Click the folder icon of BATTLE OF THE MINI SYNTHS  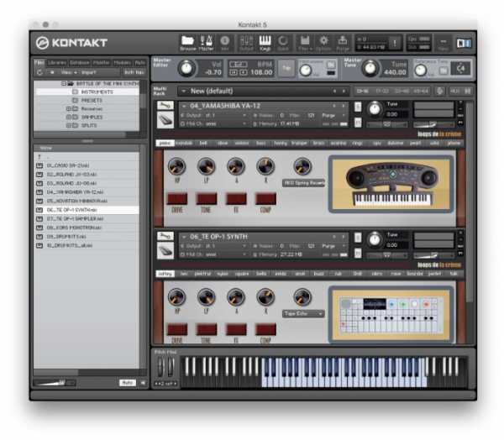(x=71, y=83)
